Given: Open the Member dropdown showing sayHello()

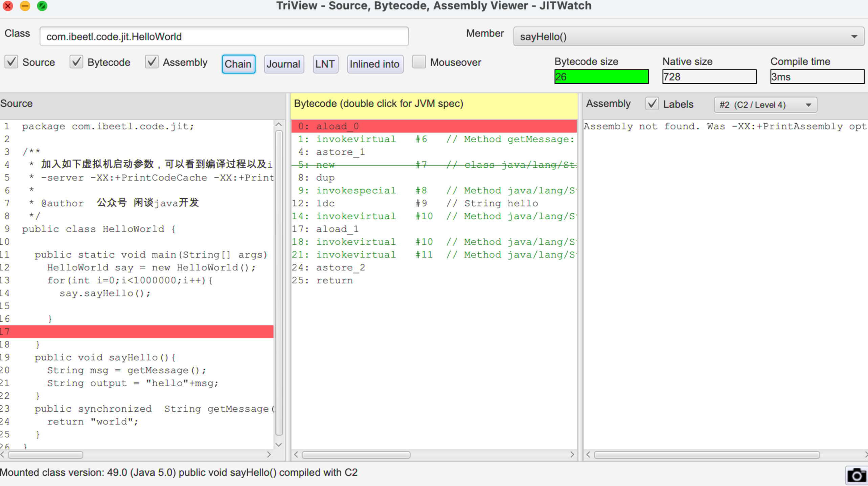Looking at the screenshot, I should point(689,37).
